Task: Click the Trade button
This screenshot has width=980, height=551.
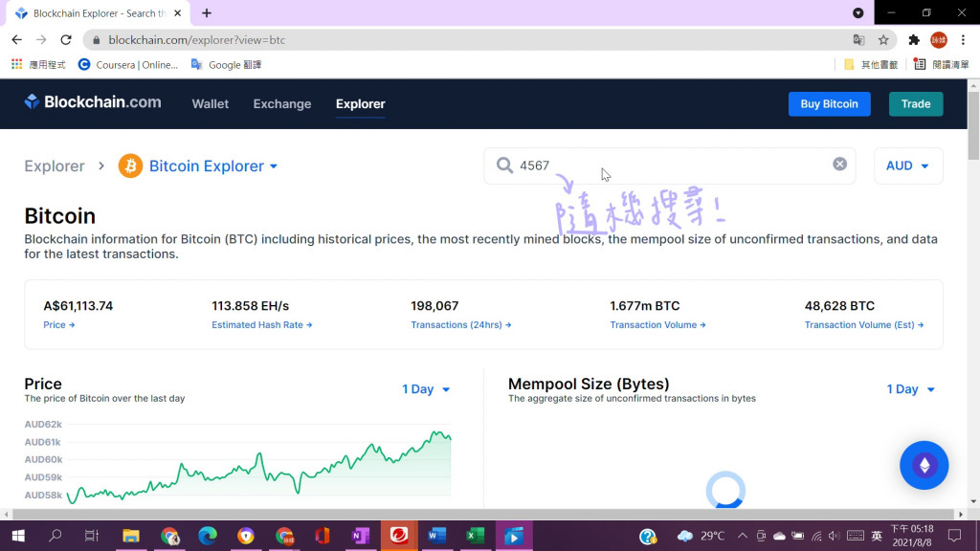Action: click(x=916, y=103)
